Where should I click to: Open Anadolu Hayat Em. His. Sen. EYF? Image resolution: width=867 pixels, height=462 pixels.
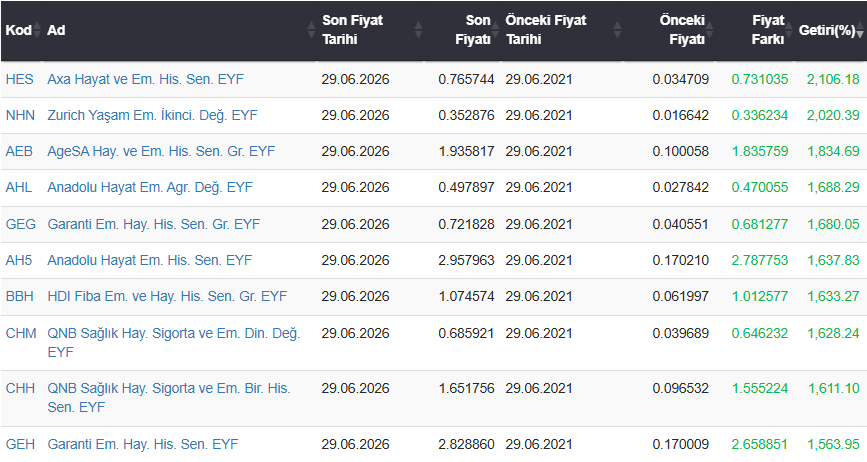[x=150, y=260]
